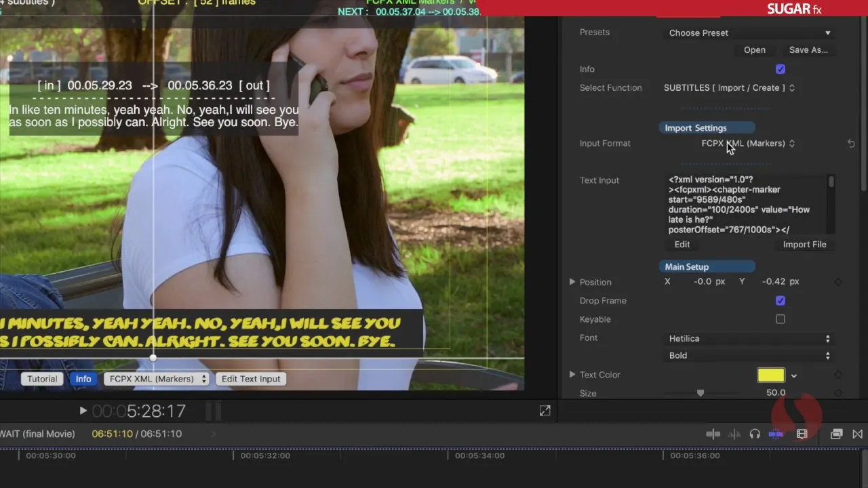Open the Input Format popup in inspector

pyautogui.click(x=748, y=144)
